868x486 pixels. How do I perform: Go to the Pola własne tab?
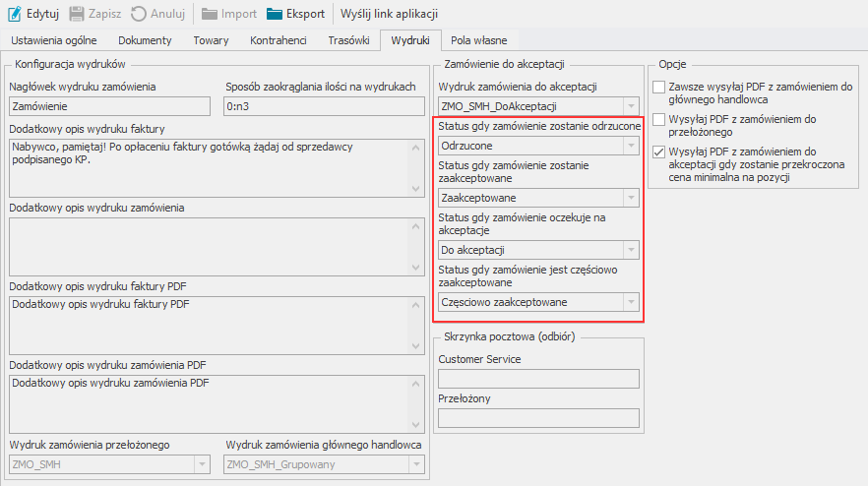tap(478, 40)
